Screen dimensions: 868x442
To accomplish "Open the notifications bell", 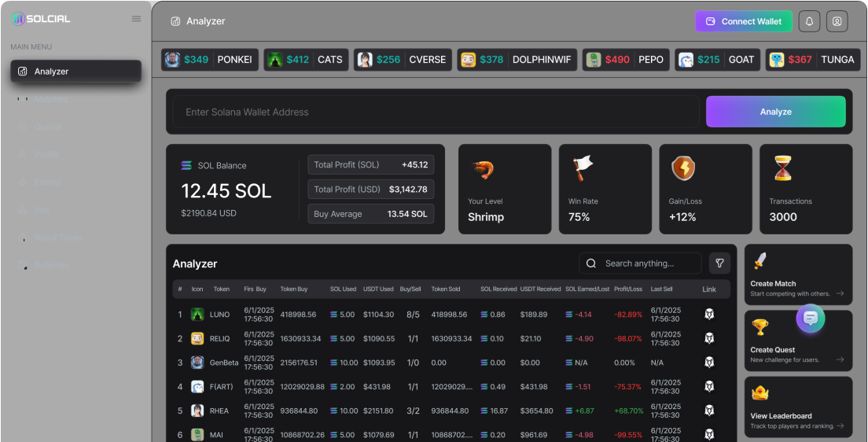I will click(x=809, y=21).
